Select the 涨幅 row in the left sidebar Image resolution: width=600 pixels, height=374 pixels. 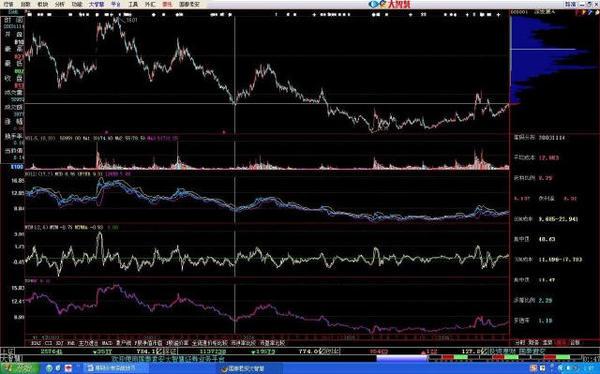tap(13, 121)
